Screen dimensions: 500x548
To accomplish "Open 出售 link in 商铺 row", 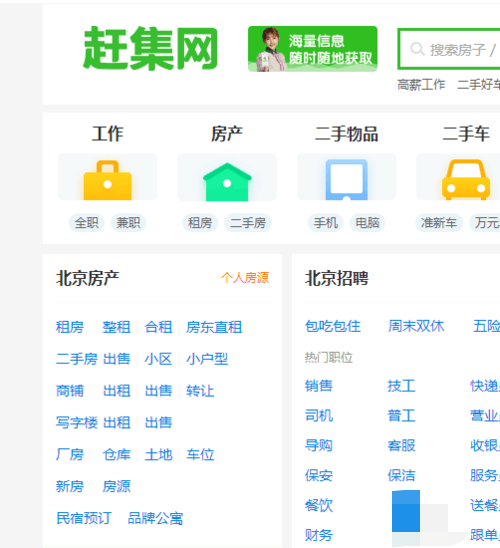I will [x=158, y=391].
